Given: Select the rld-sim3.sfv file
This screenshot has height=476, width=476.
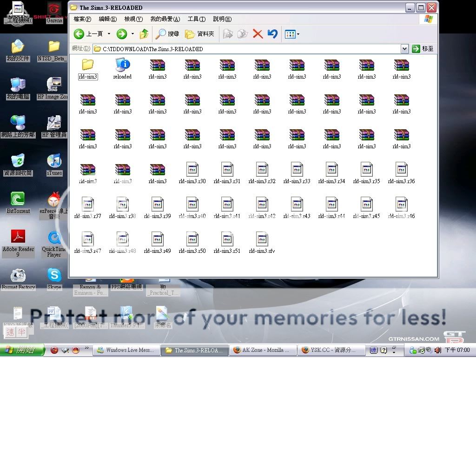Looking at the screenshot, I should coord(262,242).
